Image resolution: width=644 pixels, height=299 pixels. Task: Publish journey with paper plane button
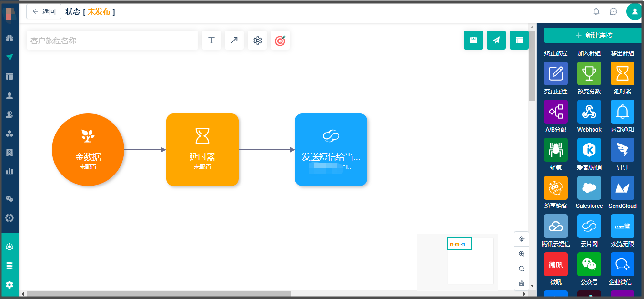point(496,40)
